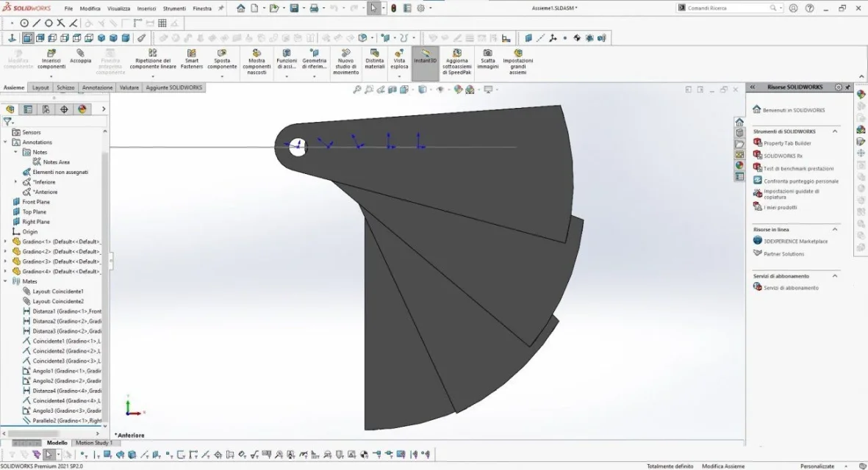The width and height of the screenshot is (868, 470).
Task: Open the Visualizza menu
Action: 118,8
